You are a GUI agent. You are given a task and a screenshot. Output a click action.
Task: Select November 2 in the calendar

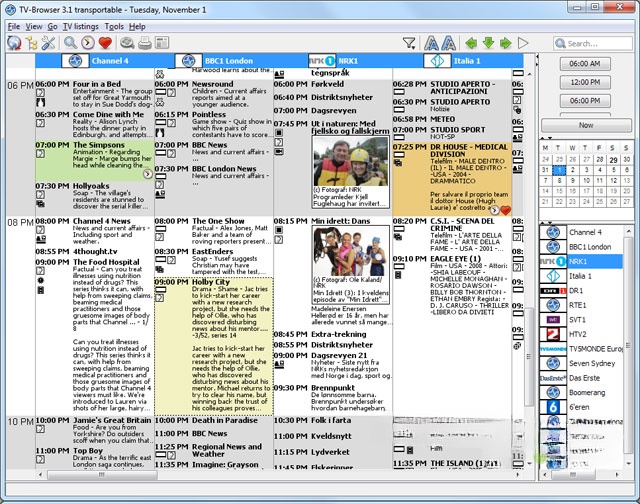[573, 170]
